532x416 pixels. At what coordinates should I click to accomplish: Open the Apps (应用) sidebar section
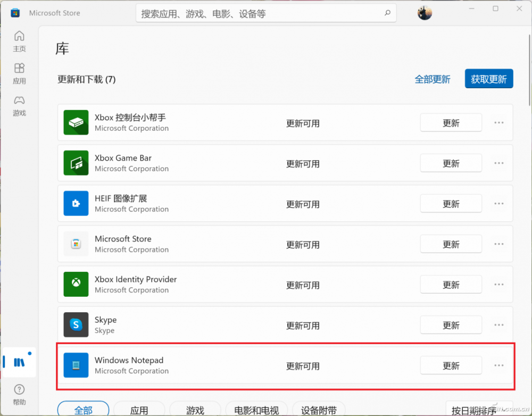pyautogui.click(x=19, y=73)
